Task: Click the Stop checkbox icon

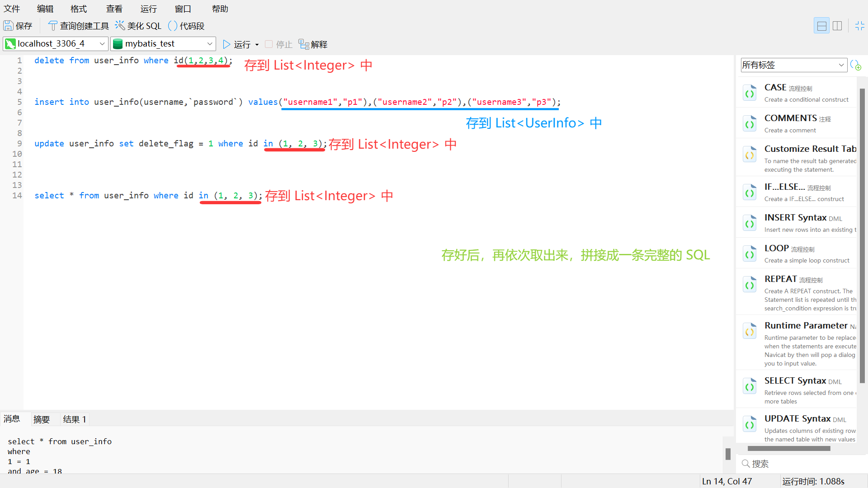Action: coord(269,44)
